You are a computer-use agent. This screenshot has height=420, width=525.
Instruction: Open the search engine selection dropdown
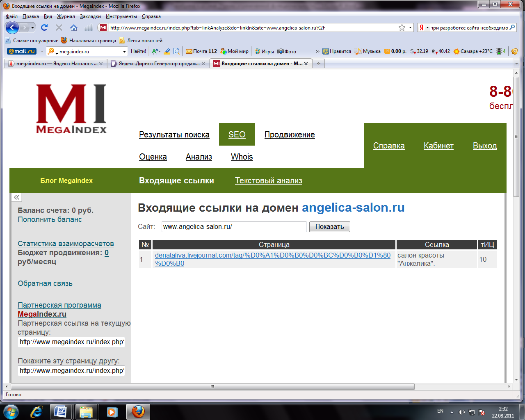point(427,27)
